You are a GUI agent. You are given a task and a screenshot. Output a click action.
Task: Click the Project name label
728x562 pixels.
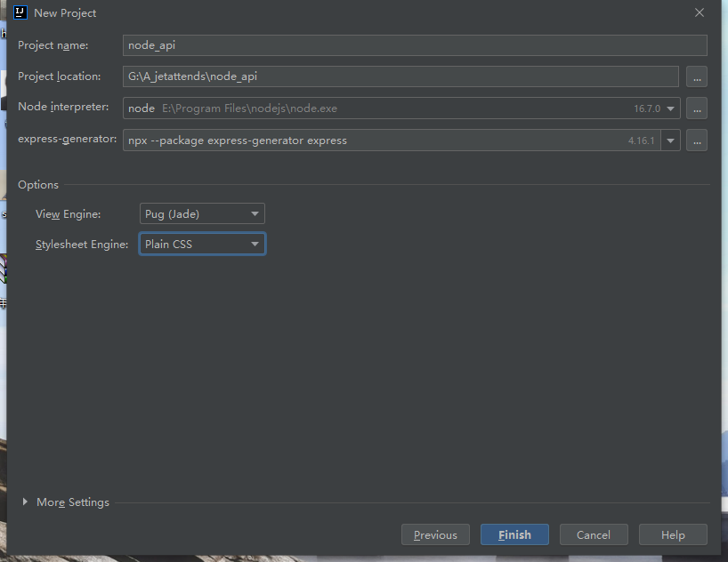[53, 45]
